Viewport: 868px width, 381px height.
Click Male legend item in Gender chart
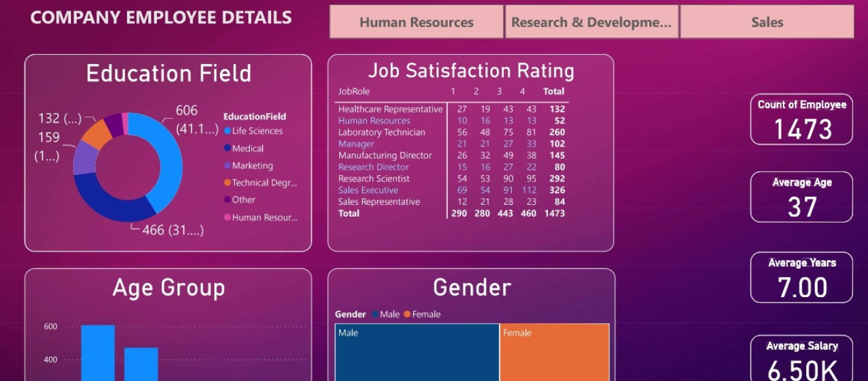(385, 314)
